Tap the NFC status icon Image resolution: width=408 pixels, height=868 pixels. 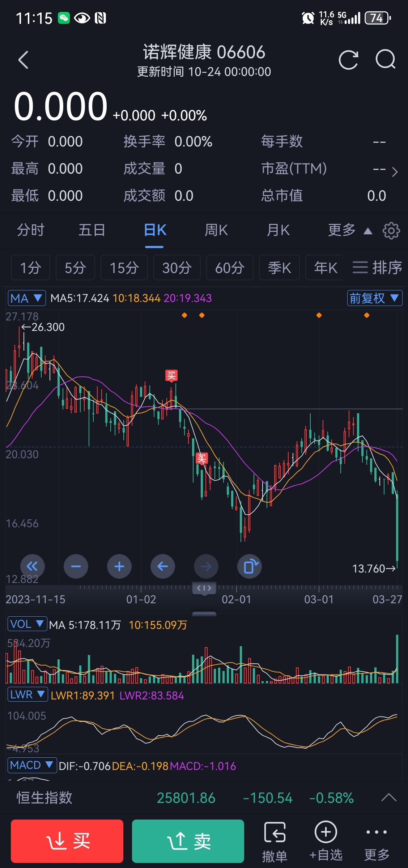tap(100, 18)
